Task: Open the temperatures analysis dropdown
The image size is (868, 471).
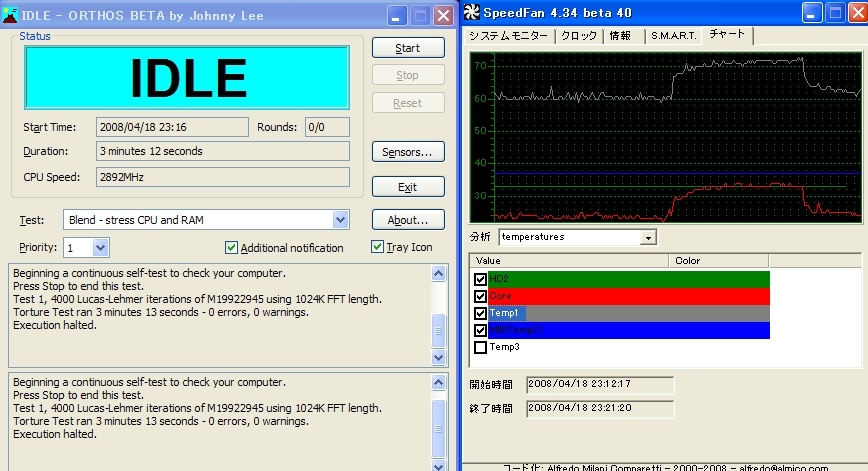Action: [x=648, y=237]
